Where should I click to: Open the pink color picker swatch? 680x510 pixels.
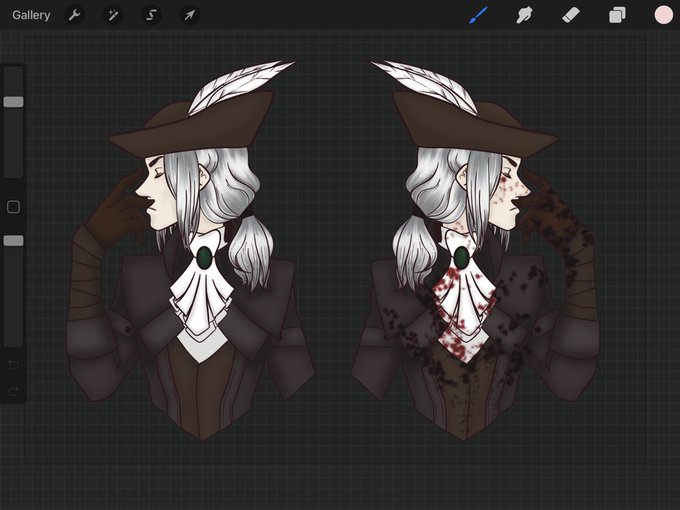664,15
